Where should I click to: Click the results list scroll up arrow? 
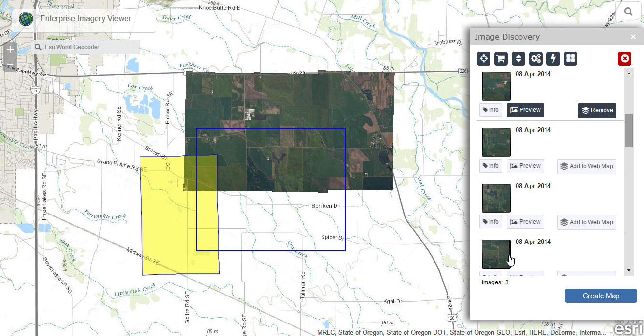pos(629,73)
